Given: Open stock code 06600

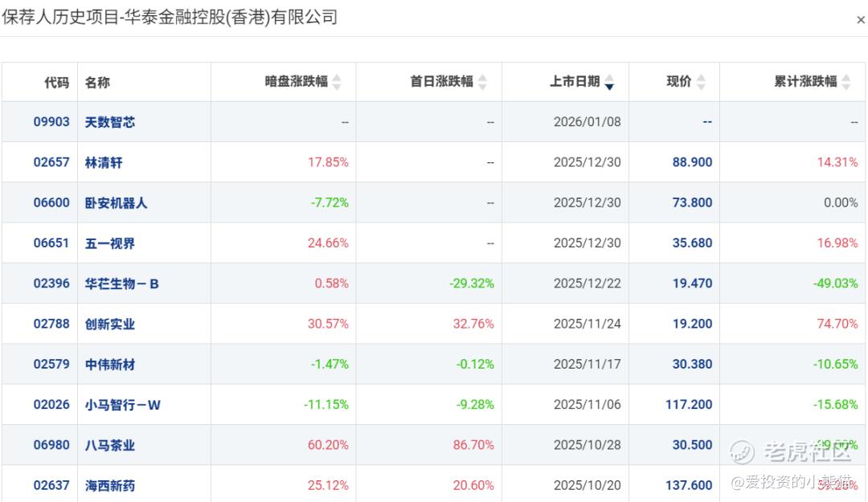Looking at the screenshot, I should point(51,202).
